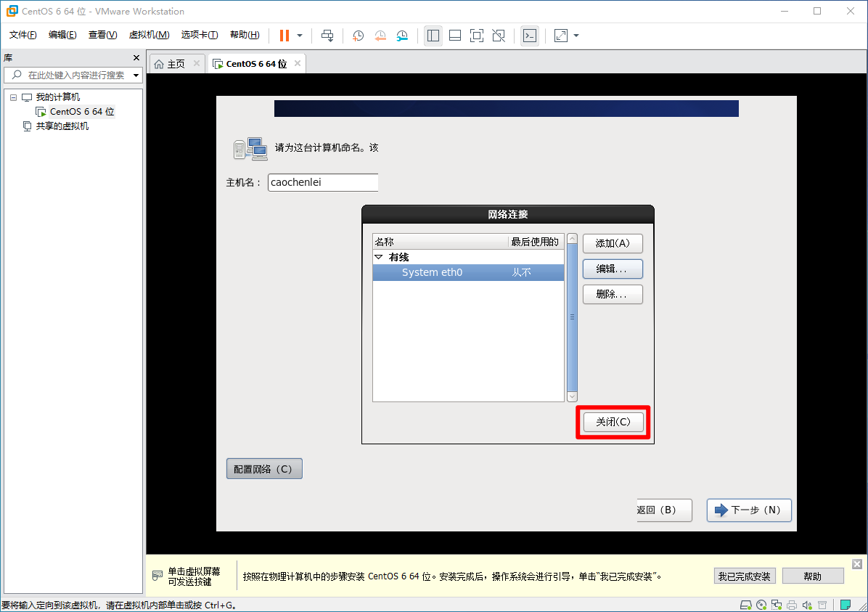Screen dimensions: 868x612
Task: Click the Unity mode icon
Action: (499, 36)
